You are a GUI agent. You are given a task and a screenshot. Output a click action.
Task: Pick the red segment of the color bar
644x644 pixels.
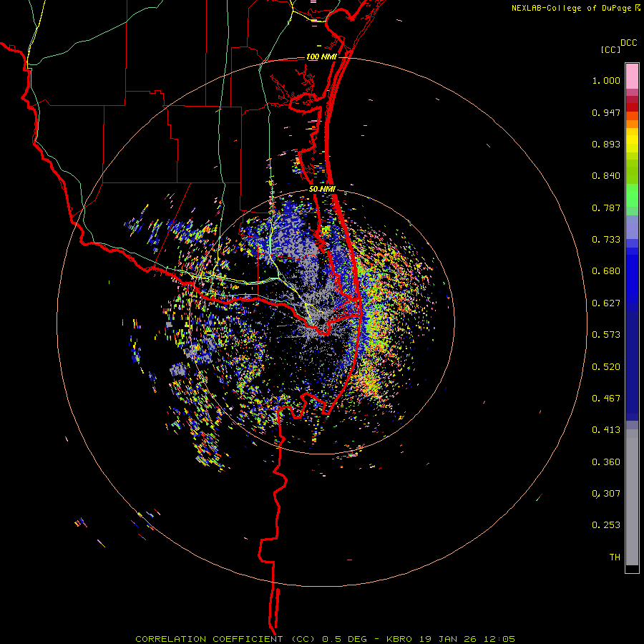click(x=632, y=107)
